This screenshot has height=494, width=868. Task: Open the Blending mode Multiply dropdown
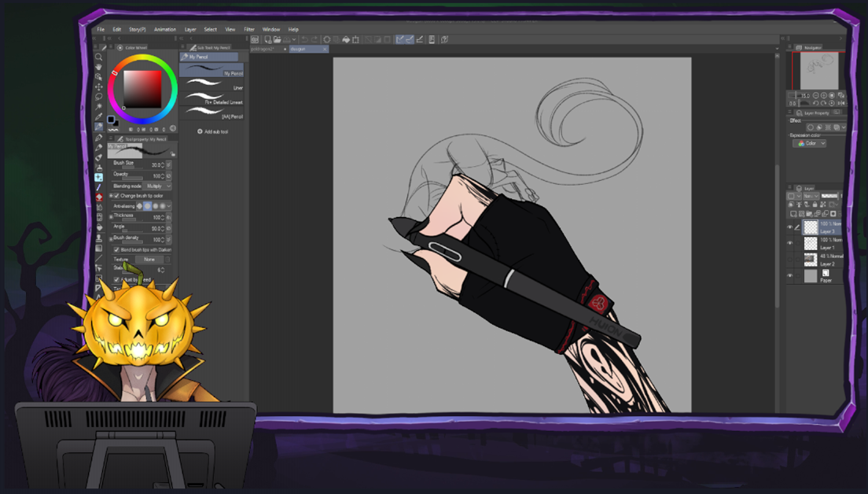tap(156, 186)
